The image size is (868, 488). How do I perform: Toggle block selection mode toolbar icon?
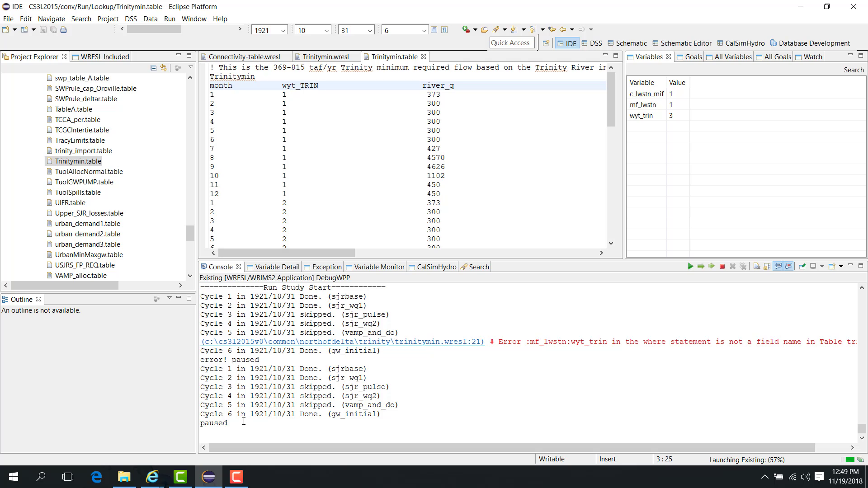pos(434,30)
